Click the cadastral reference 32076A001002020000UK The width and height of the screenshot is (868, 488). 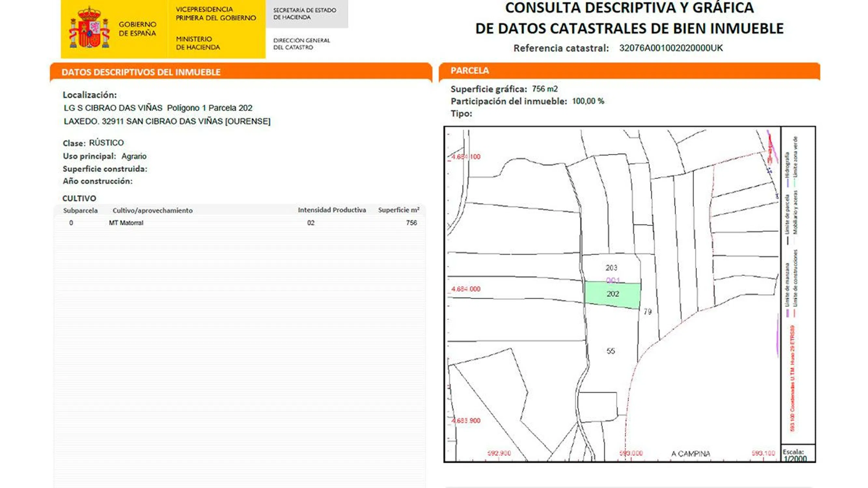670,48
